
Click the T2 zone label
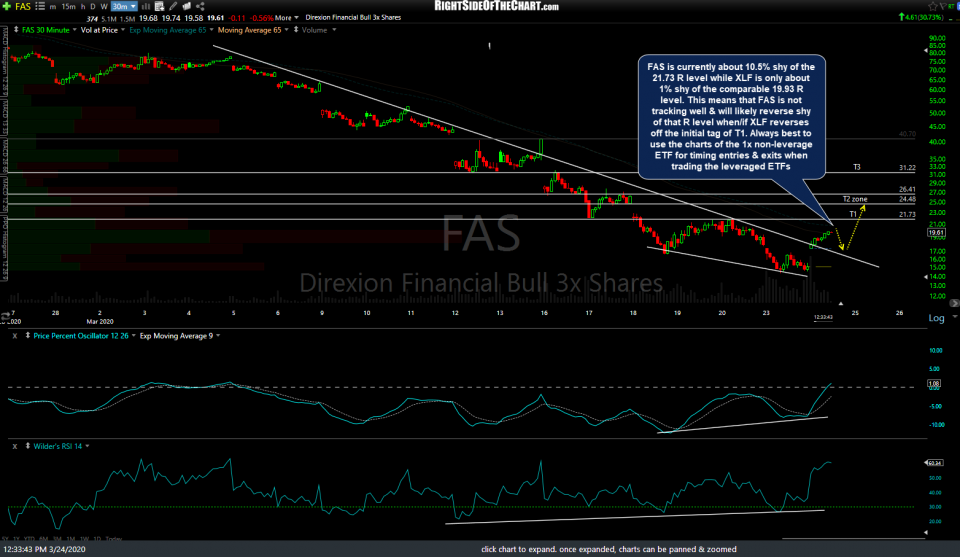click(x=855, y=199)
